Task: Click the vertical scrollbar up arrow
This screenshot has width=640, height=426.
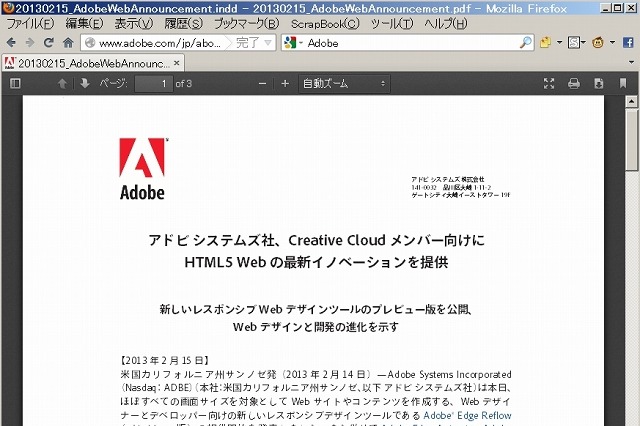Action: (631, 101)
